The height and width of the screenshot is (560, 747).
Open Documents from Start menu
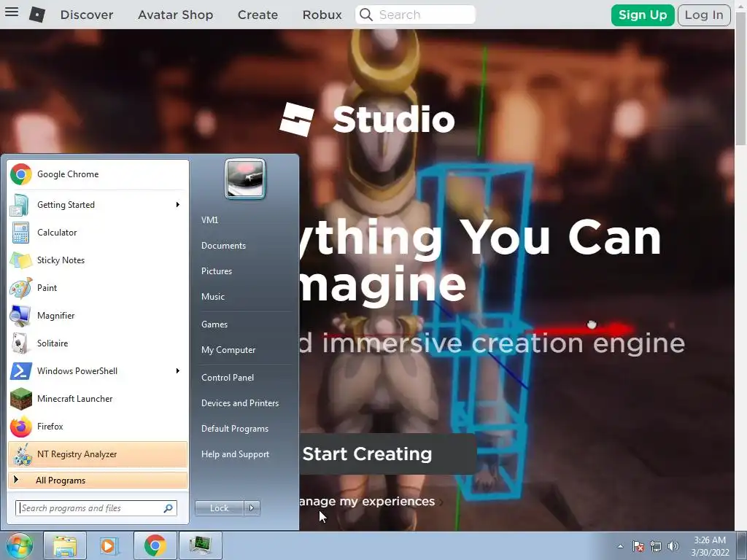223,246
